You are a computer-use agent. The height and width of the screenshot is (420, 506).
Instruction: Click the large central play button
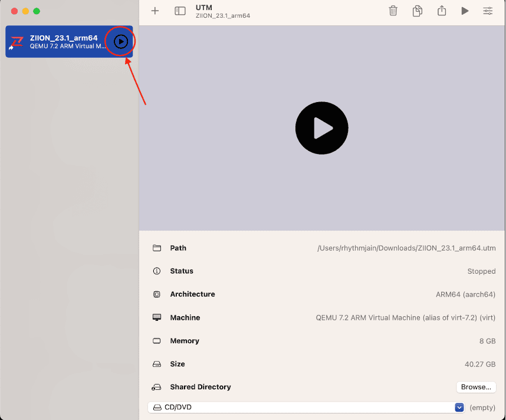pos(322,128)
